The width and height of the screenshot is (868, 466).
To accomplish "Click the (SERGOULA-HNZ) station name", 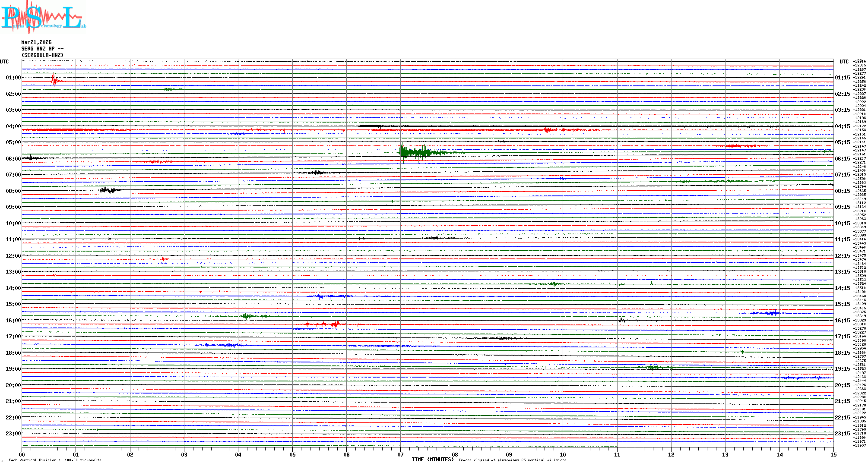I will point(42,55).
